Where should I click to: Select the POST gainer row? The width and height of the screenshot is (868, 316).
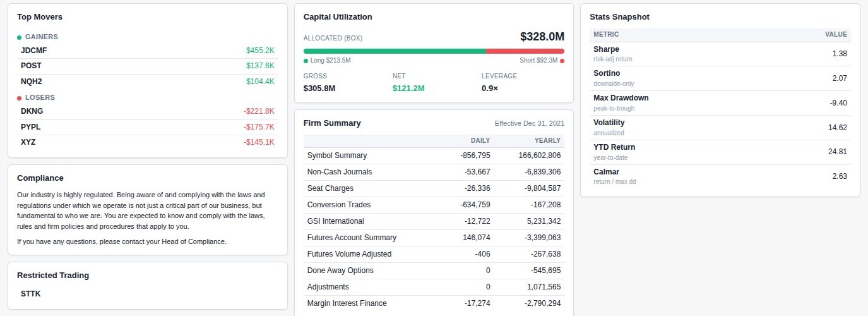click(x=147, y=66)
